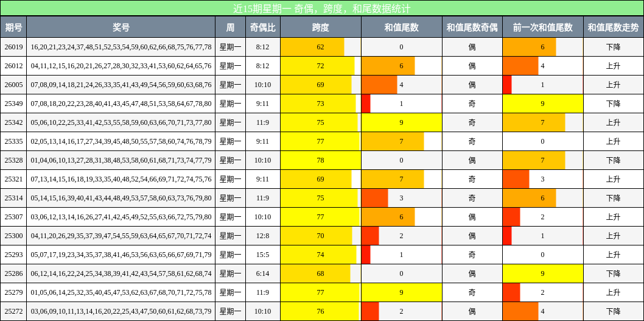Screen dimensions: 644x321
Task: Select period number 25279
Action: [x=13, y=292]
